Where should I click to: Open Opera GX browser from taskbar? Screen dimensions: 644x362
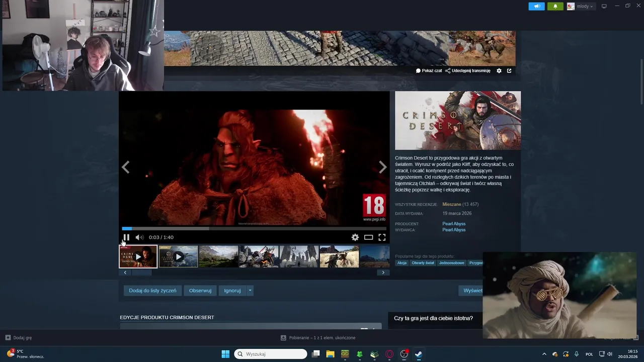(389, 354)
